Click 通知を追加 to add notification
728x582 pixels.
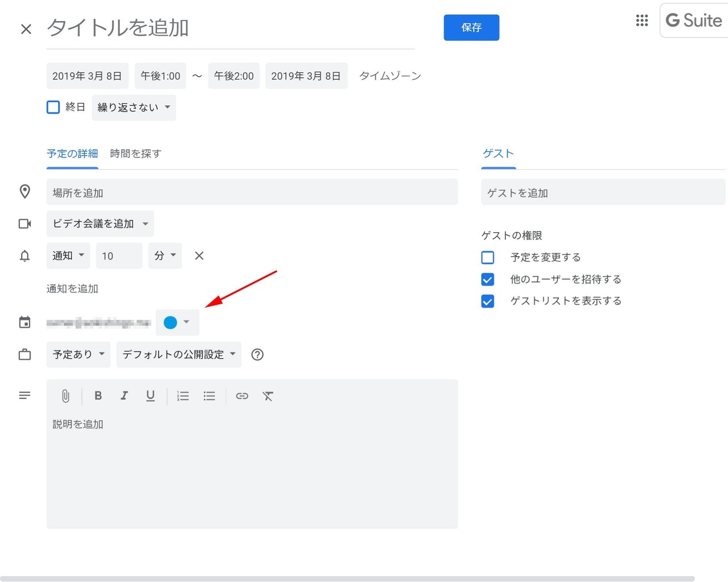72,289
